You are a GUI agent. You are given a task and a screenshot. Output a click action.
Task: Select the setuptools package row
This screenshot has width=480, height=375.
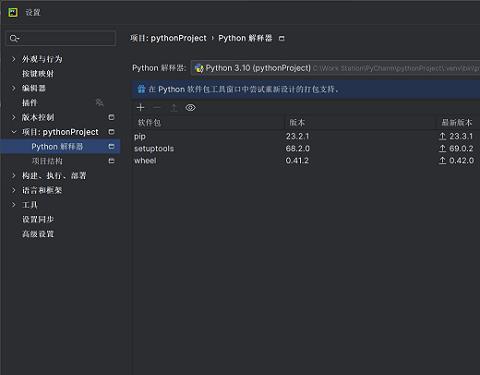(x=306, y=148)
